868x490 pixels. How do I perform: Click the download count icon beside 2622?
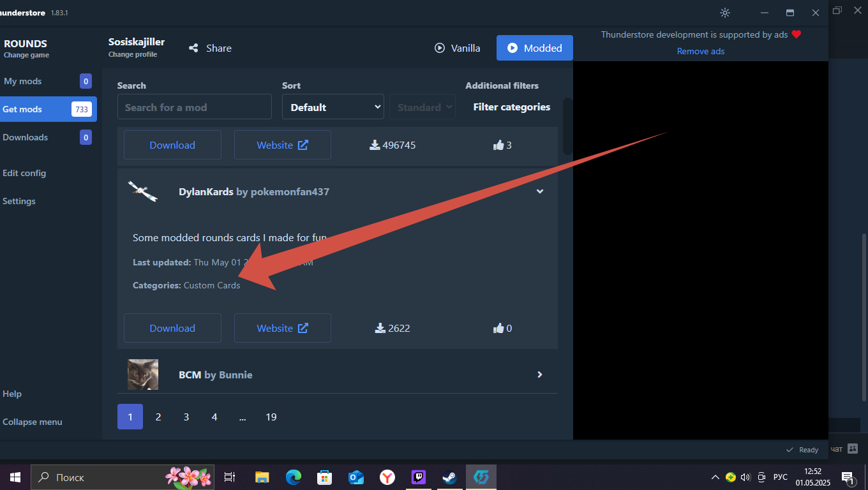point(380,328)
